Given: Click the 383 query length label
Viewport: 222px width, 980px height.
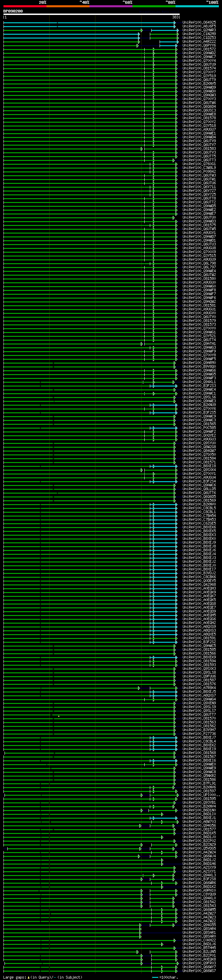Looking at the screenshot, I should (175, 17).
